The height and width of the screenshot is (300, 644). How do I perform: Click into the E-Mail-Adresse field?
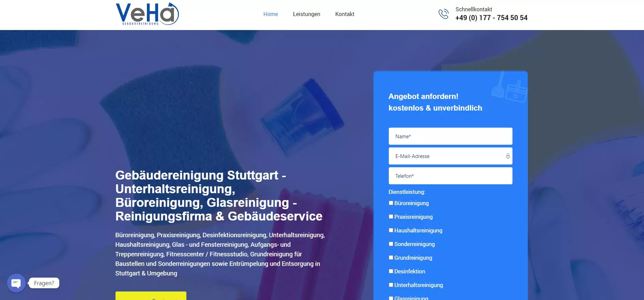coord(450,156)
